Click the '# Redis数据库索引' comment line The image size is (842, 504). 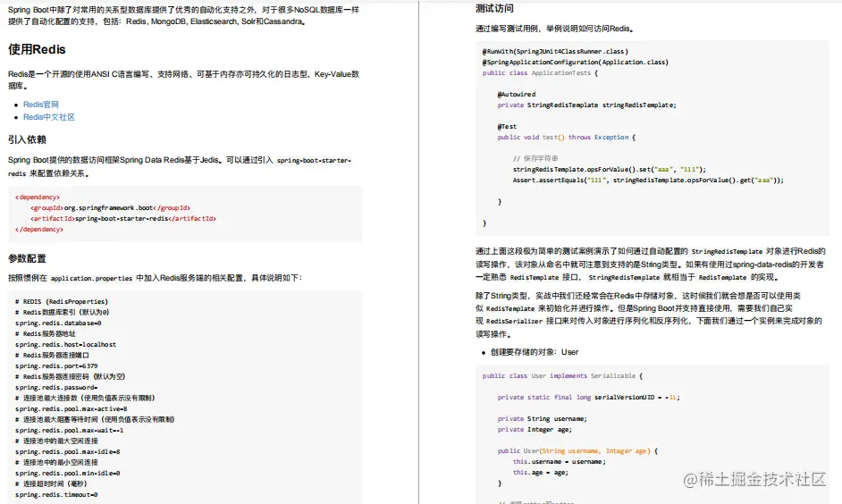click(x=63, y=313)
